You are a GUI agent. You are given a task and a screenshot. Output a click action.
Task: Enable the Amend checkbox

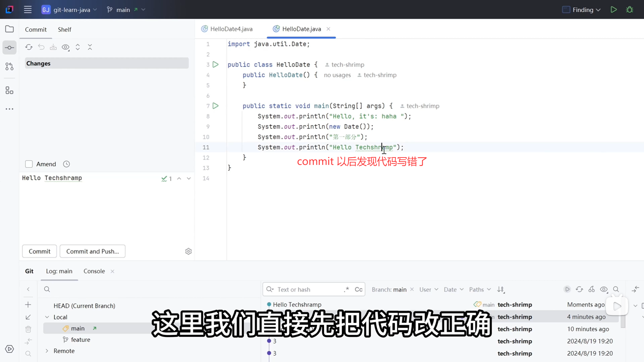click(x=29, y=164)
